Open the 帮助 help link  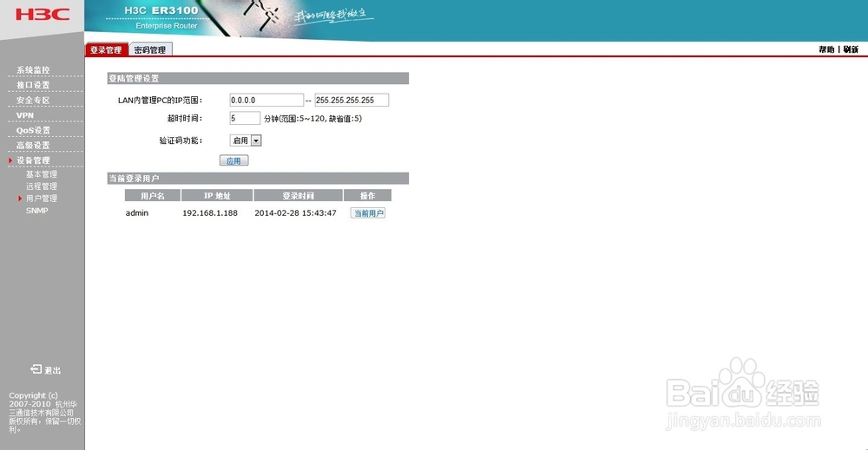tap(826, 49)
